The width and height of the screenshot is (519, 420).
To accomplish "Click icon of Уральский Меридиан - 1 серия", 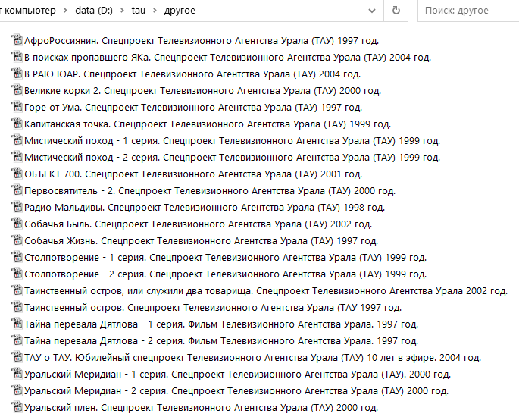I will [17, 373].
